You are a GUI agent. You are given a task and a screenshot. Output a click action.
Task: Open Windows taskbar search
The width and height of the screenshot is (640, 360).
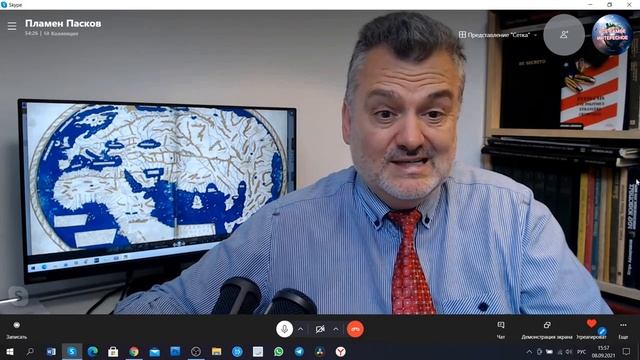(x=30, y=351)
